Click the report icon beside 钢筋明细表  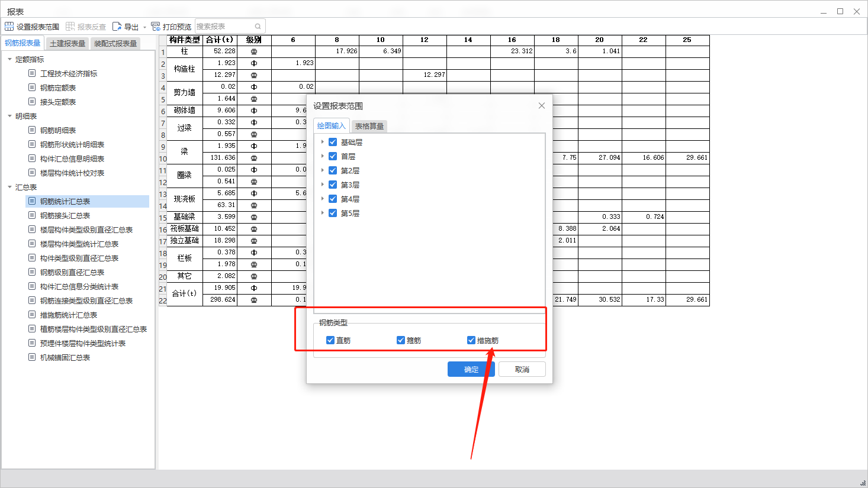point(32,130)
